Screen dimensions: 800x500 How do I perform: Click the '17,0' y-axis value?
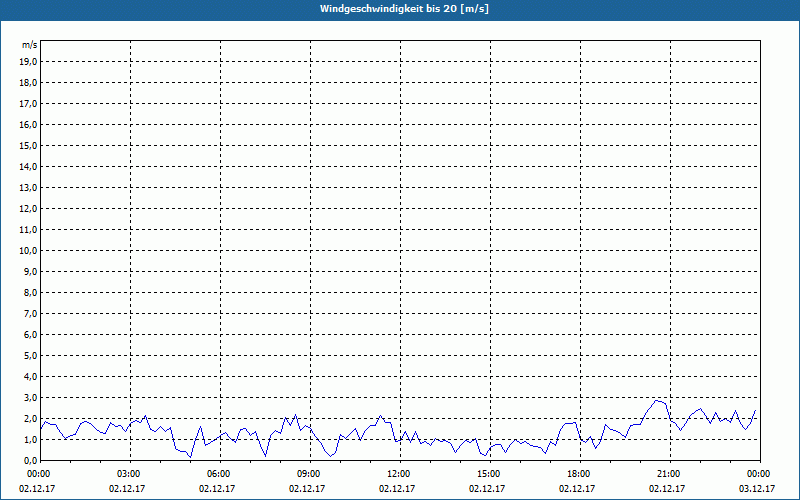pos(28,104)
